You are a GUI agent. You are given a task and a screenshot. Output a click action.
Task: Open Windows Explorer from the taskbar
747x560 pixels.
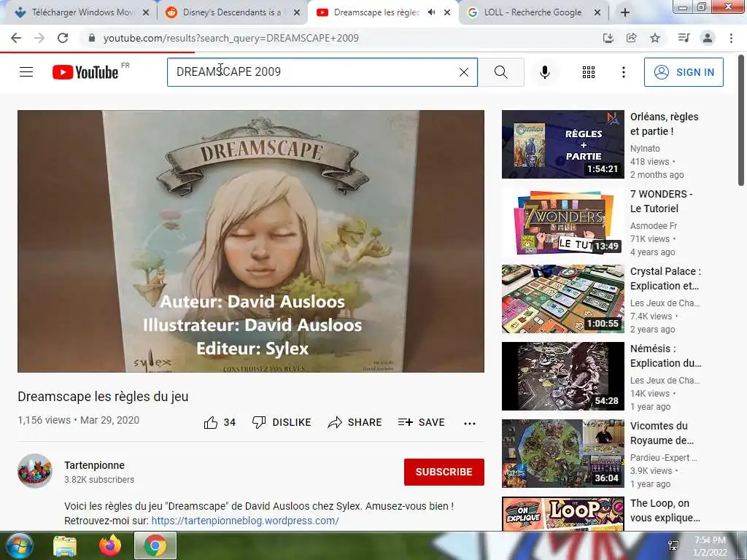65,545
